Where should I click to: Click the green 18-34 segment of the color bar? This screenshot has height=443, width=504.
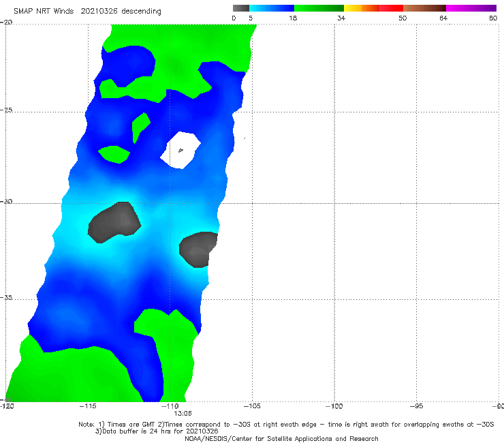tap(319, 8)
